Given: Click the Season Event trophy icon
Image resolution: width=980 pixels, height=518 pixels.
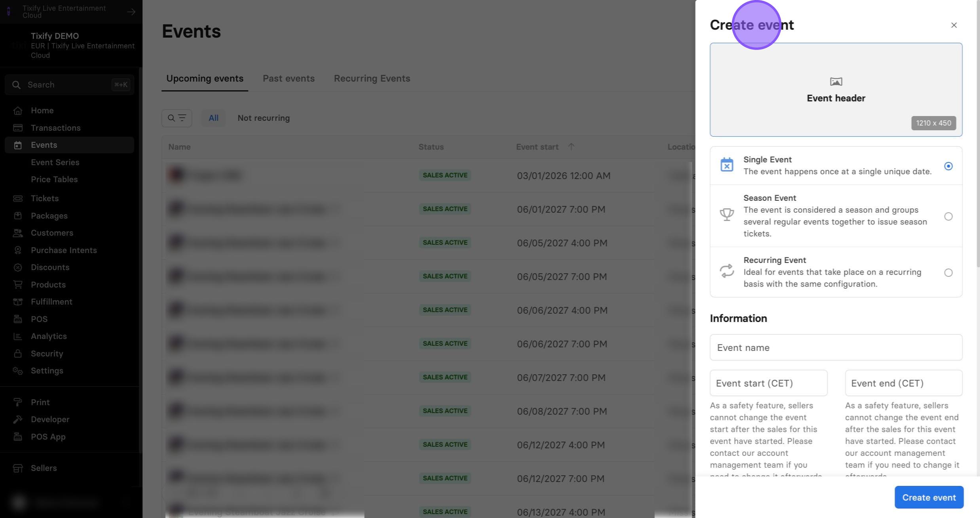Looking at the screenshot, I should coord(727,215).
